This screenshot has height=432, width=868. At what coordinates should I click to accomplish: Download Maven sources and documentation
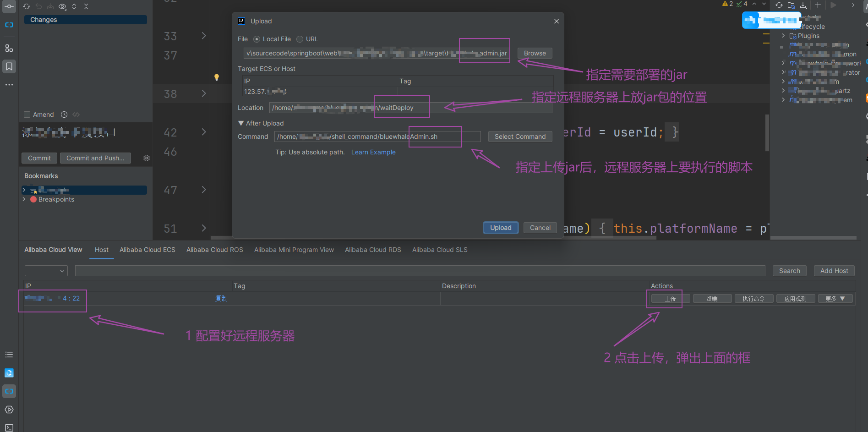pos(803,5)
